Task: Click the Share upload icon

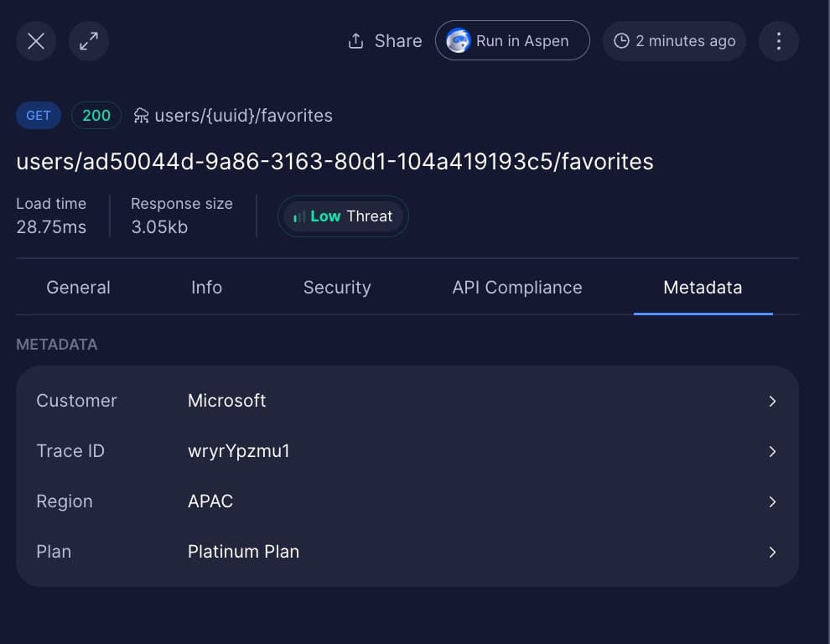Action: click(355, 40)
